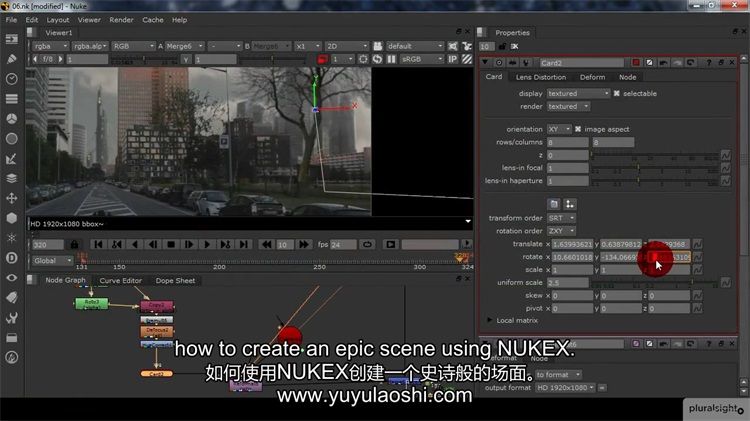This screenshot has width=750, height=421.
Task: Open the Metadata tag icon
Action: coord(12,298)
